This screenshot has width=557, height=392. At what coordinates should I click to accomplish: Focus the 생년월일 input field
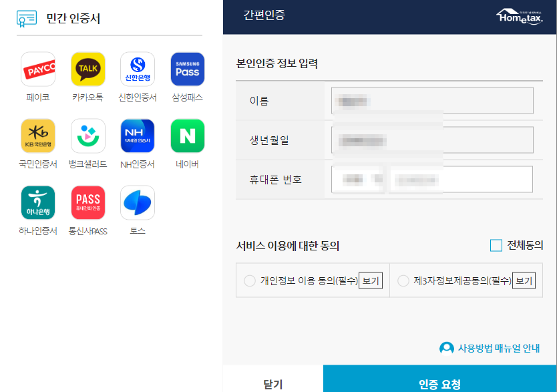(432, 140)
